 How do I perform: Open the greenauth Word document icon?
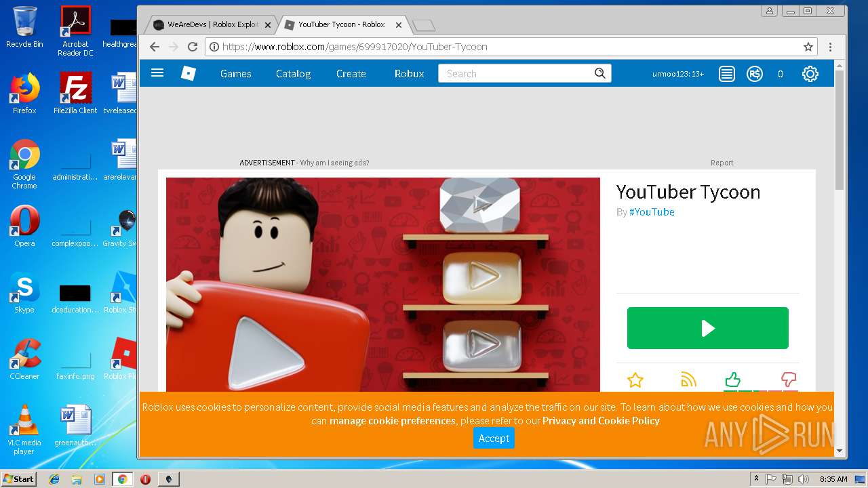75,426
